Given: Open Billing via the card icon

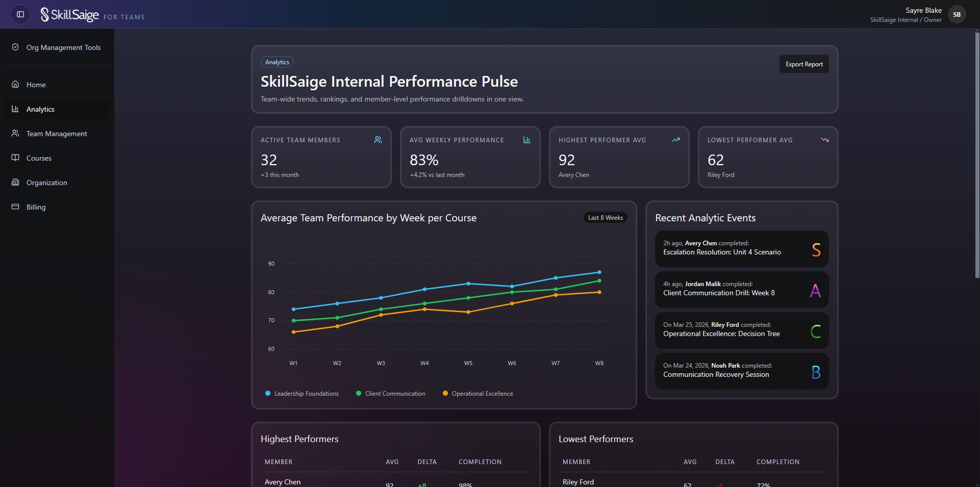Looking at the screenshot, I should pos(15,207).
